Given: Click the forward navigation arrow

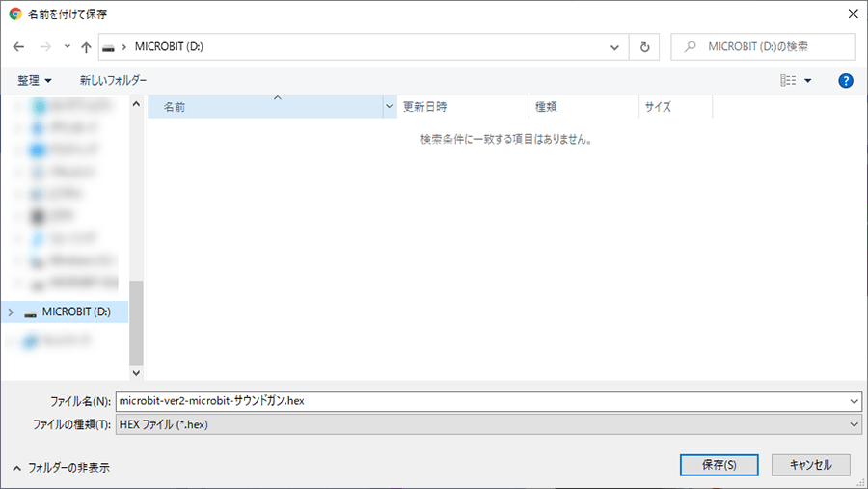Looking at the screenshot, I should tap(45, 47).
